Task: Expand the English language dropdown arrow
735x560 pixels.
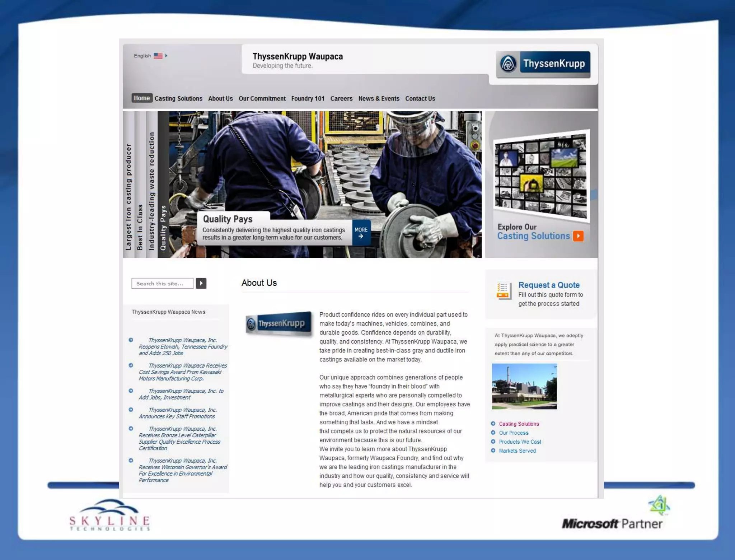Action: click(166, 56)
